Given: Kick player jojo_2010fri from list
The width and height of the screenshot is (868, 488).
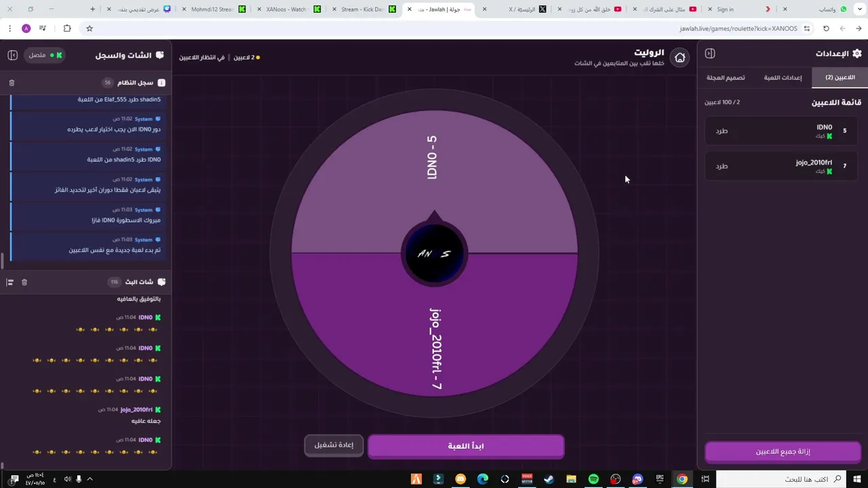Looking at the screenshot, I should click(x=722, y=166).
